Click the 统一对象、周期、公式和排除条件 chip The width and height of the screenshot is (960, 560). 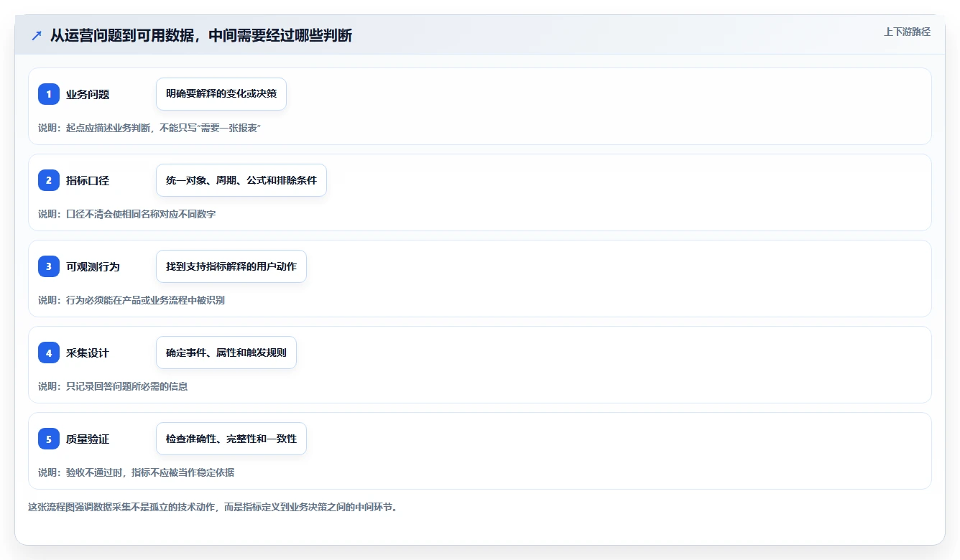pyautogui.click(x=241, y=180)
